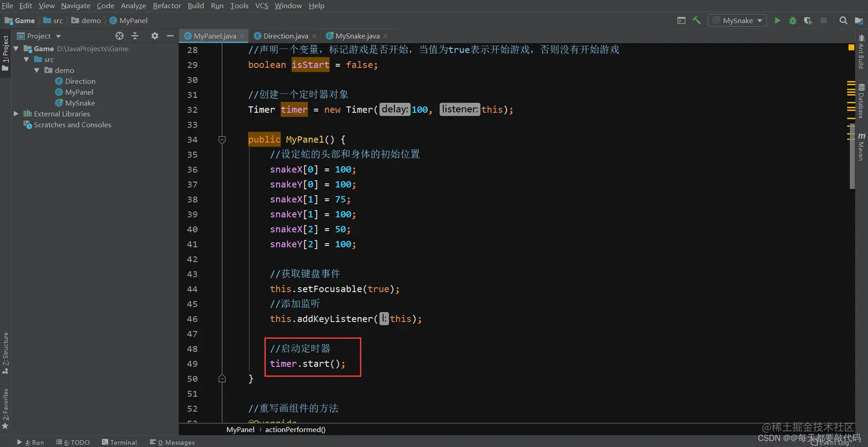The height and width of the screenshot is (447, 868).
Task: Hide the Project panel with minus icon
Action: 170,36
